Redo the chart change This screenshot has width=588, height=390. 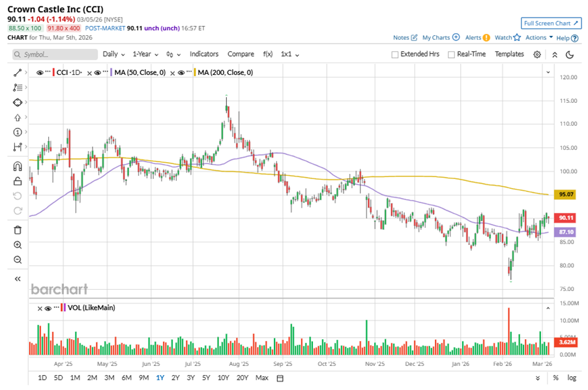coord(18,211)
